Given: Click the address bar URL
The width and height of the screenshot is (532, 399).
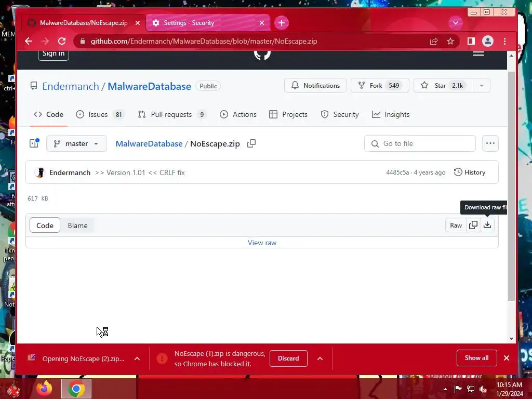Looking at the screenshot, I should pyautogui.click(x=204, y=41).
